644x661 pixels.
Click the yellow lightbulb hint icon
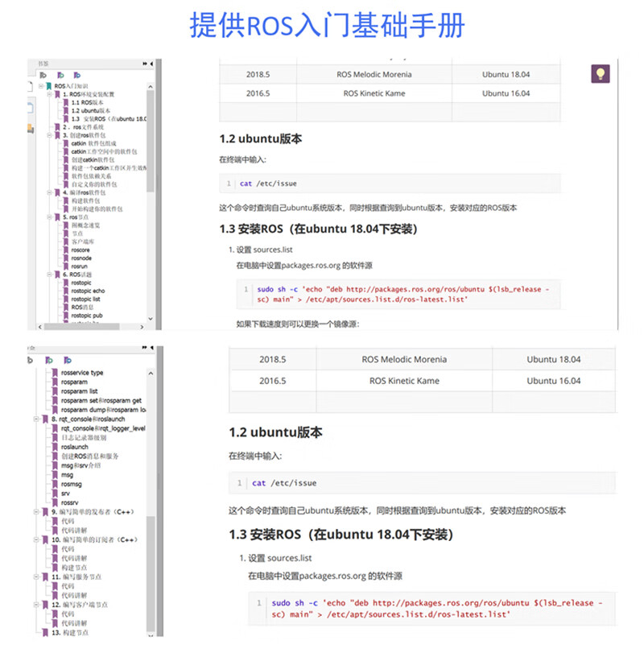pyautogui.click(x=600, y=74)
